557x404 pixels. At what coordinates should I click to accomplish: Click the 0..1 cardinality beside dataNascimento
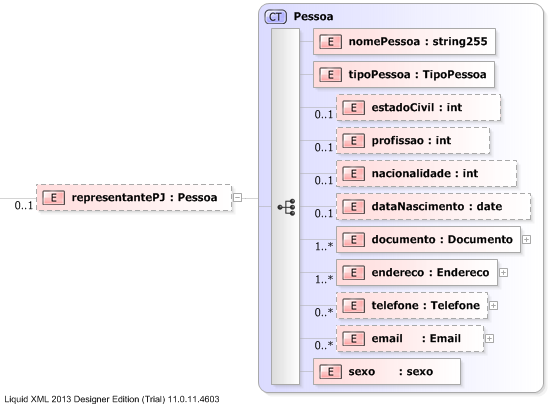324,214
